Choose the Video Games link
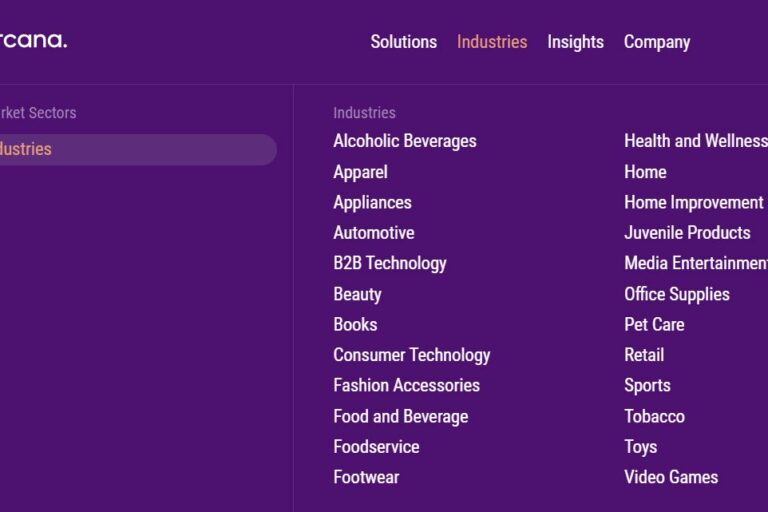 671,477
